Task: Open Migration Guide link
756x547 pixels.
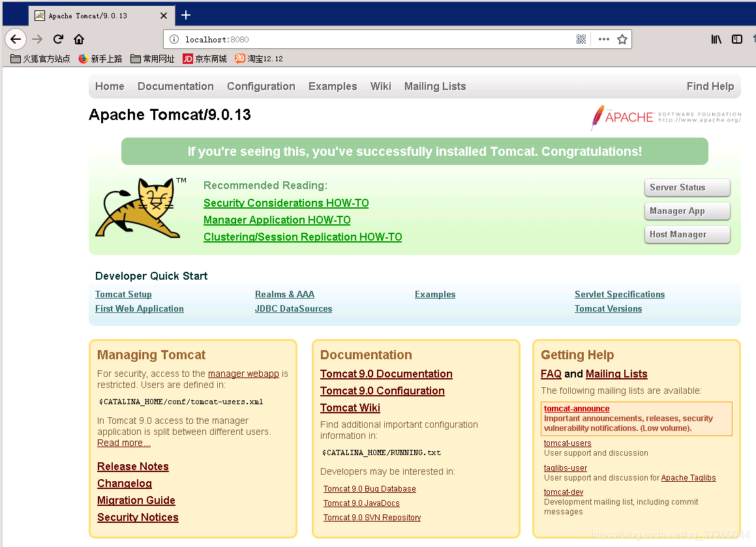Action: (136, 500)
